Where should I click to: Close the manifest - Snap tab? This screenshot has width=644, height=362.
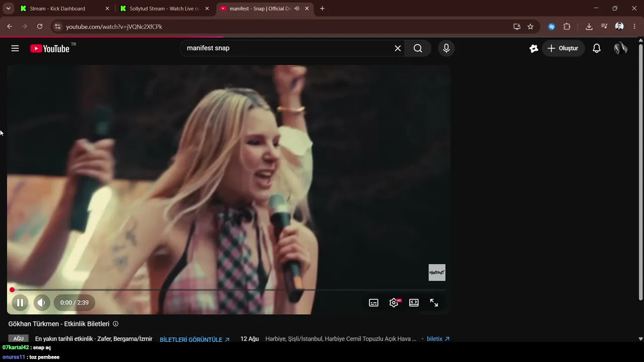pos(307,9)
